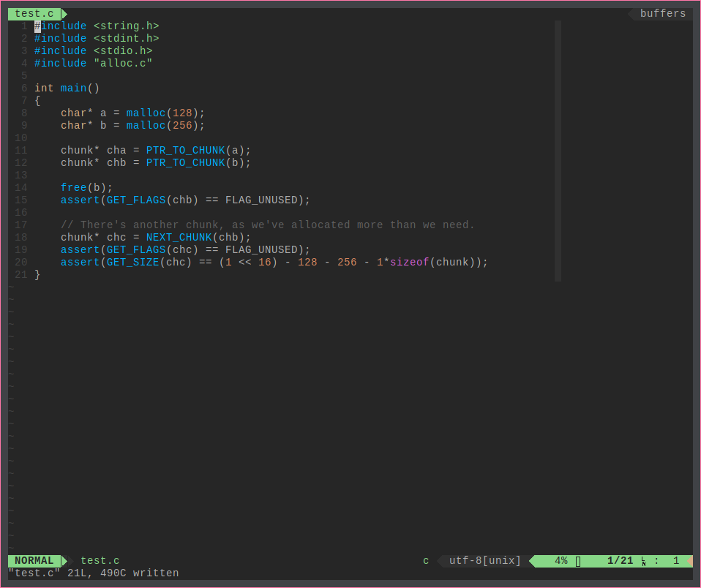Click the 4% file position indicator
Viewport: 701px width, 588px height.
point(561,561)
